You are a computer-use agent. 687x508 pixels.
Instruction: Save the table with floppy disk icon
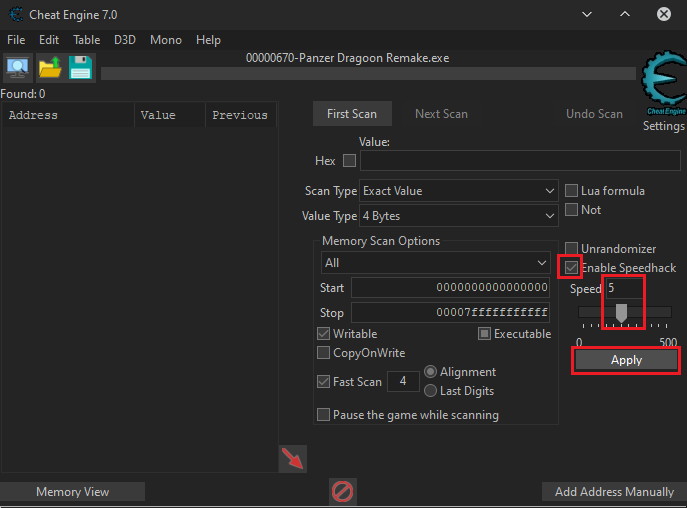click(x=81, y=68)
